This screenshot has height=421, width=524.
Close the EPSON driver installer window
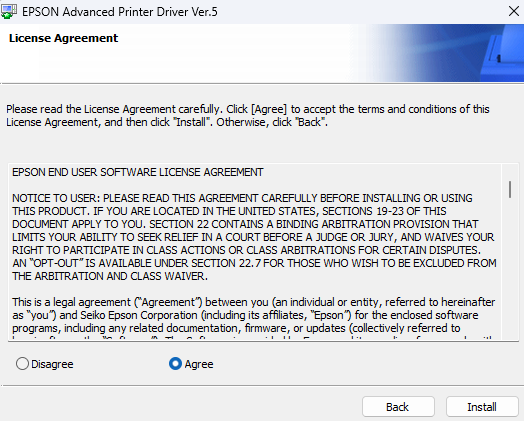[513, 11]
